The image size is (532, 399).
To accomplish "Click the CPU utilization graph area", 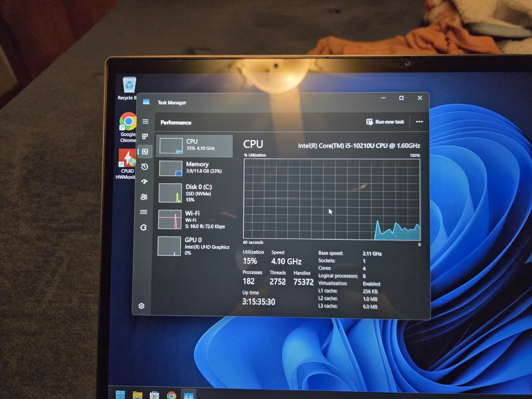I will click(332, 199).
